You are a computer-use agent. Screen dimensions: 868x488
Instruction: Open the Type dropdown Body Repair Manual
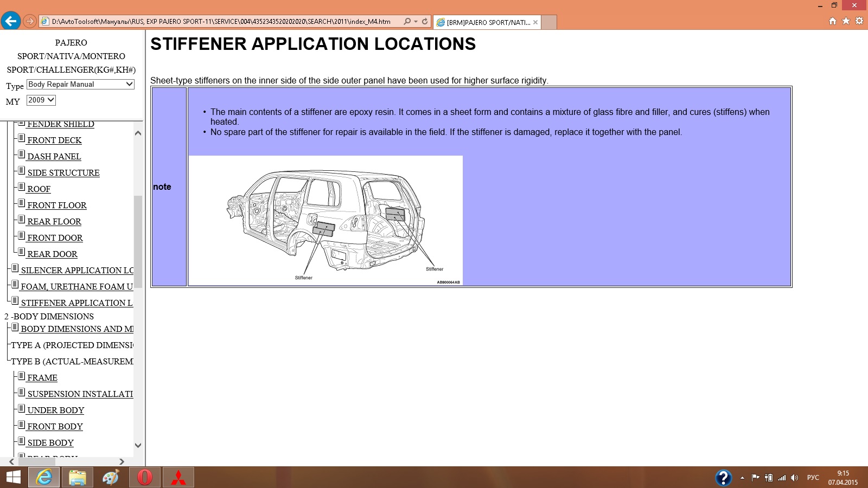80,85
